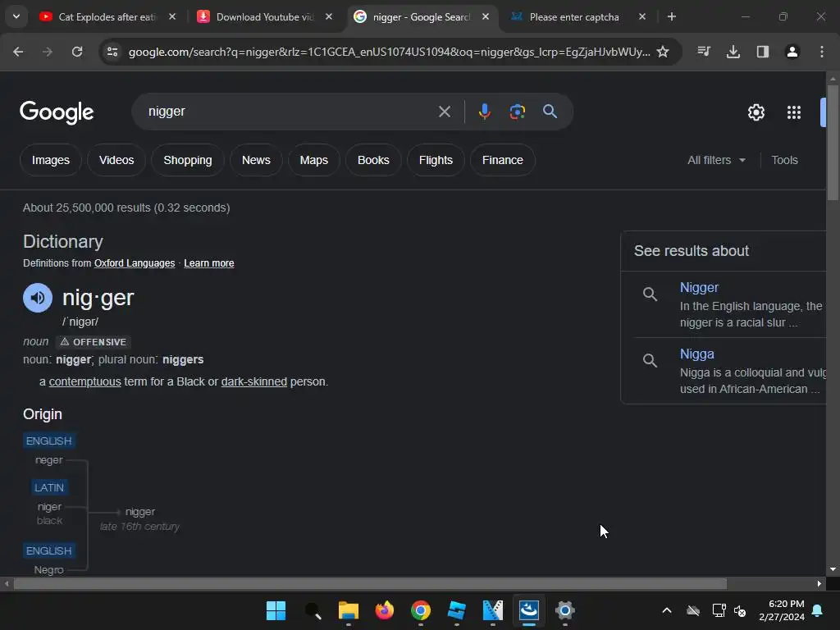Image resolution: width=840 pixels, height=630 pixels.
Task: Open the notification bell in system tray
Action: click(x=818, y=610)
